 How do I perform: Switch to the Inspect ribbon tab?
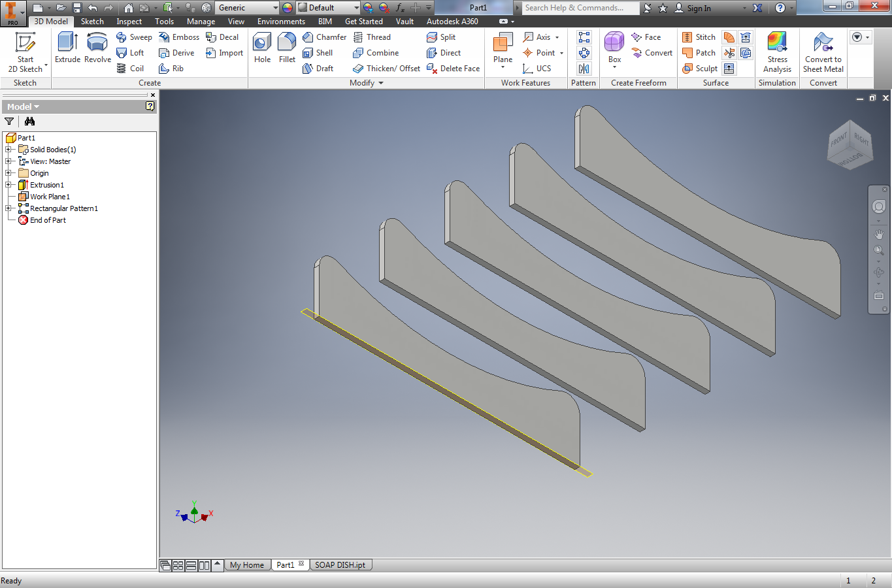[129, 22]
